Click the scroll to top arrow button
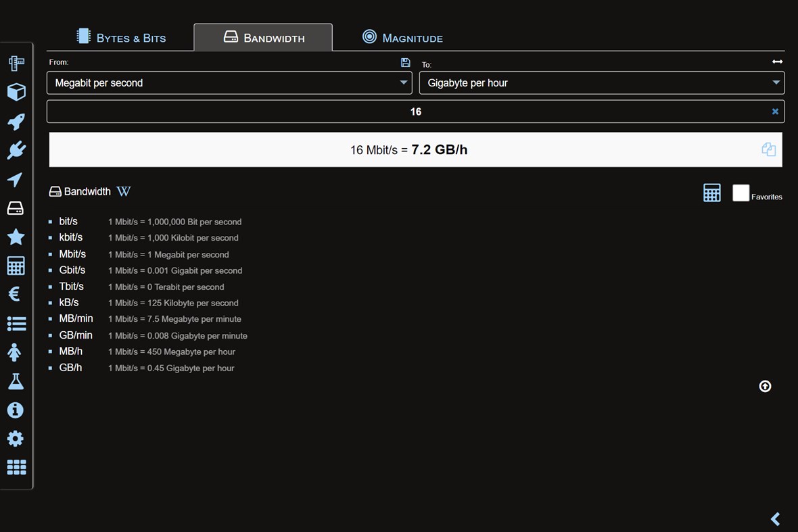The width and height of the screenshot is (798, 532). click(x=765, y=386)
